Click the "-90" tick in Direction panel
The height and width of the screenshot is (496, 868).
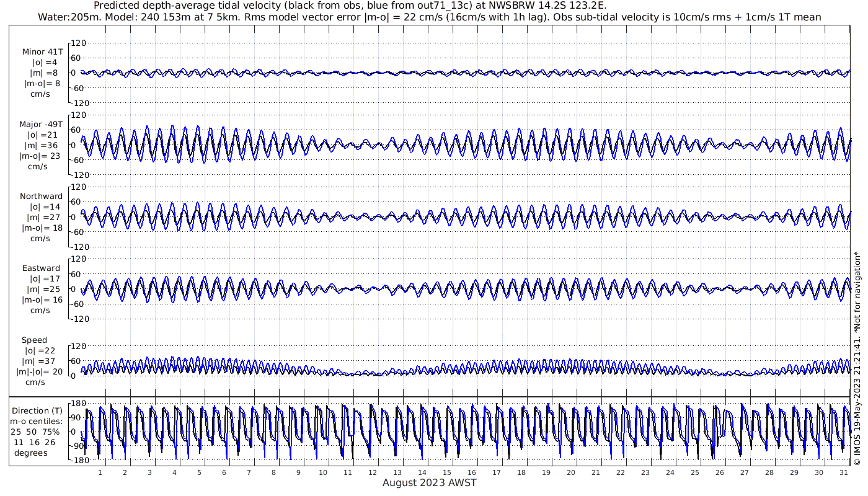pyautogui.click(x=77, y=446)
